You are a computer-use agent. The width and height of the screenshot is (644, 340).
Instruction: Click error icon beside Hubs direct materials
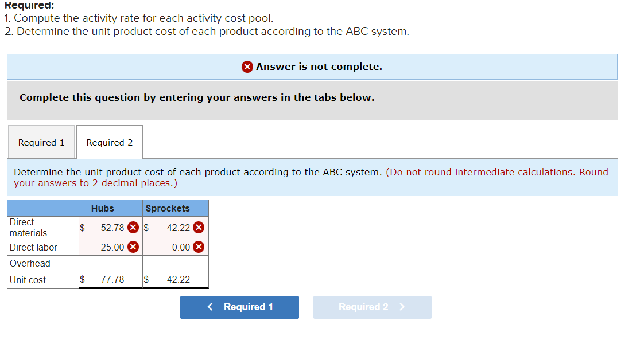click(132, 227)
